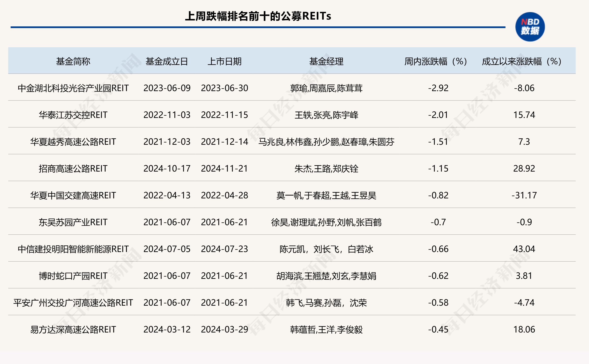Click the weekly change value -0.58
This screenshot has height=364, width=589.
438,303
